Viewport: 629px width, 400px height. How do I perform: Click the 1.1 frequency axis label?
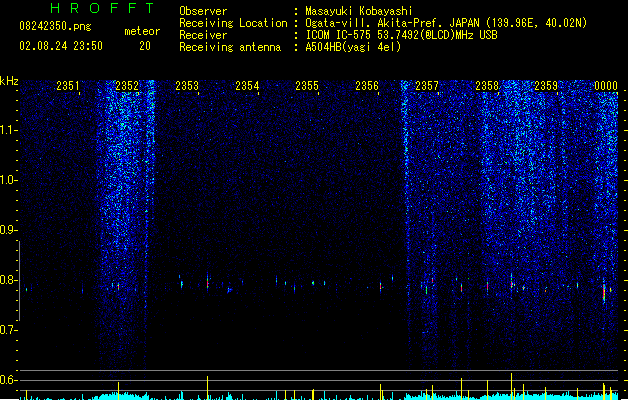click(x=8, y=130)
